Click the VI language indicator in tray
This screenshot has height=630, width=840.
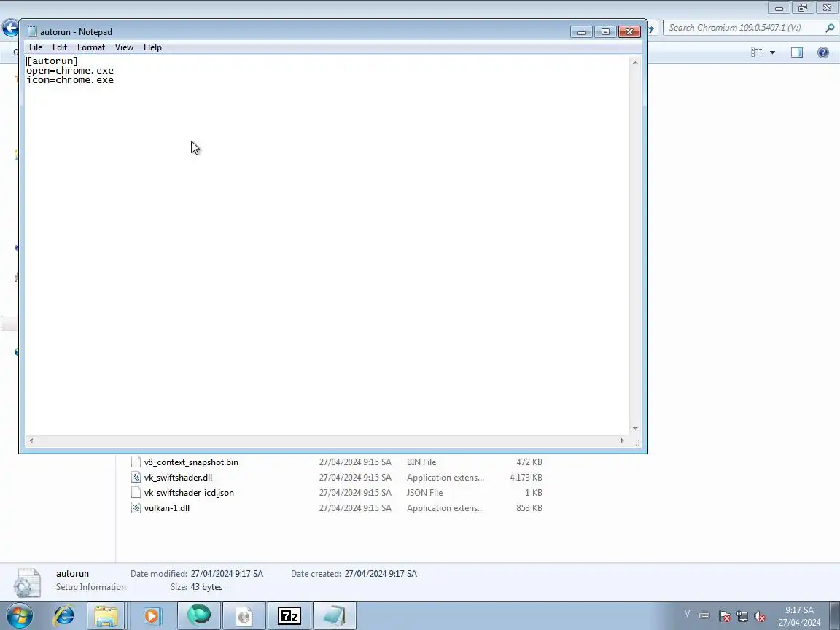(688, 614)
